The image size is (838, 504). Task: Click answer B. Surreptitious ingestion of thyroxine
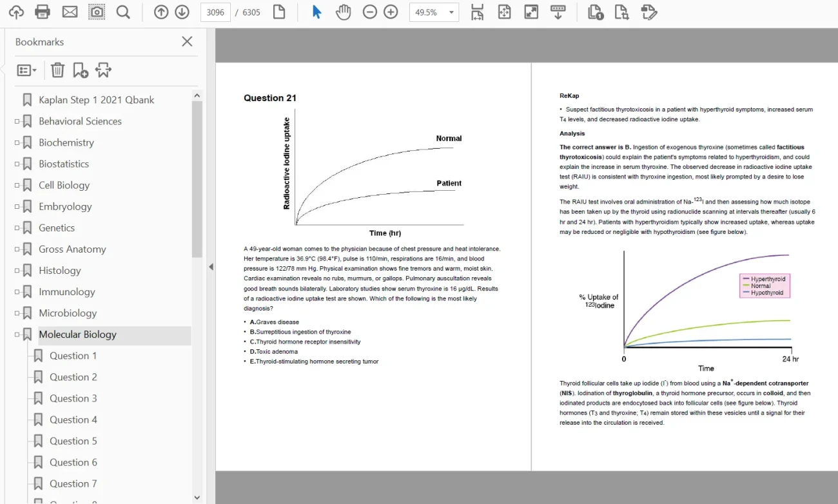click(x=300, y=332)
